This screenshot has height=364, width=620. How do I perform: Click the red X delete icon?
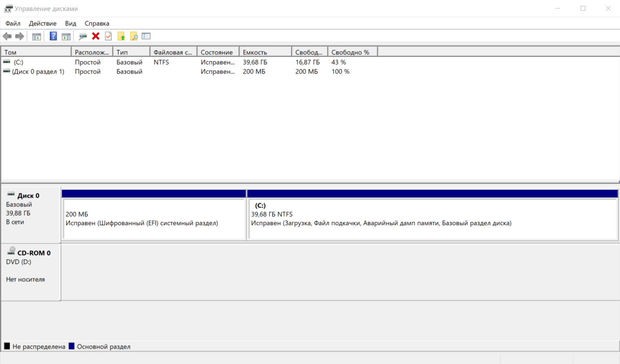96,36
